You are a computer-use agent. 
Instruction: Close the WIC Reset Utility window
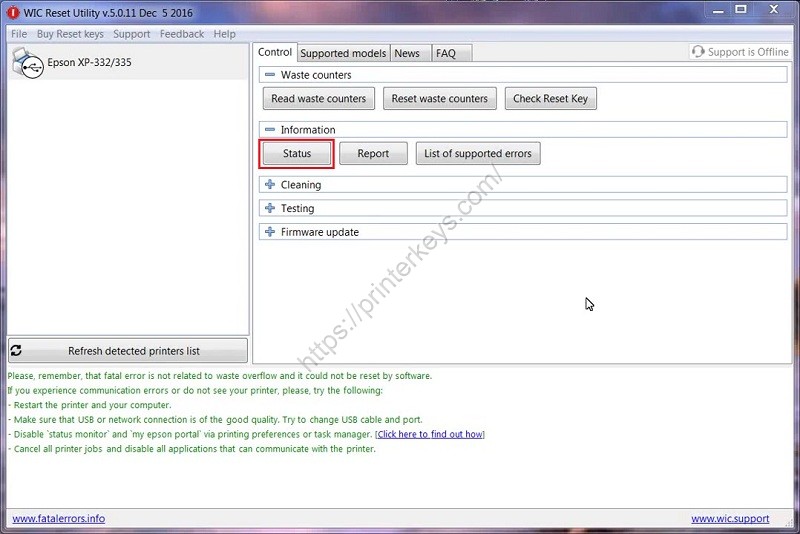point(774,10)
